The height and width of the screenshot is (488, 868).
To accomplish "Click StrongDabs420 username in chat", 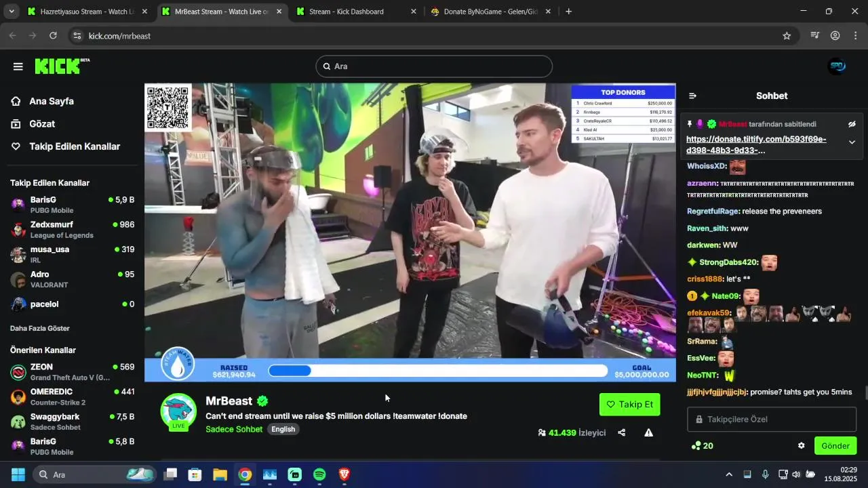I will click(x=728, y=262).
